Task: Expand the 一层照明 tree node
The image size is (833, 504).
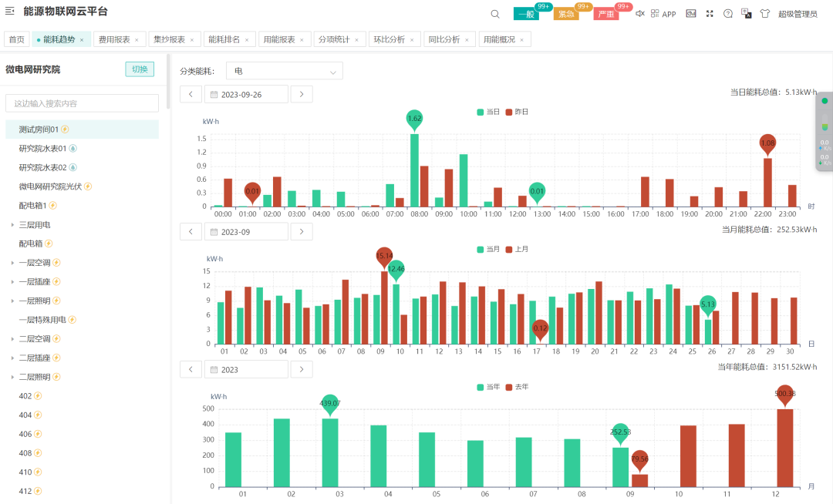Action: pos(13,301)
